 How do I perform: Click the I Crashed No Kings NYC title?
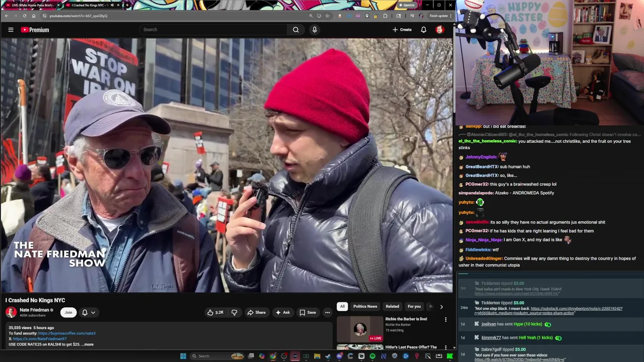coord(35,300)
